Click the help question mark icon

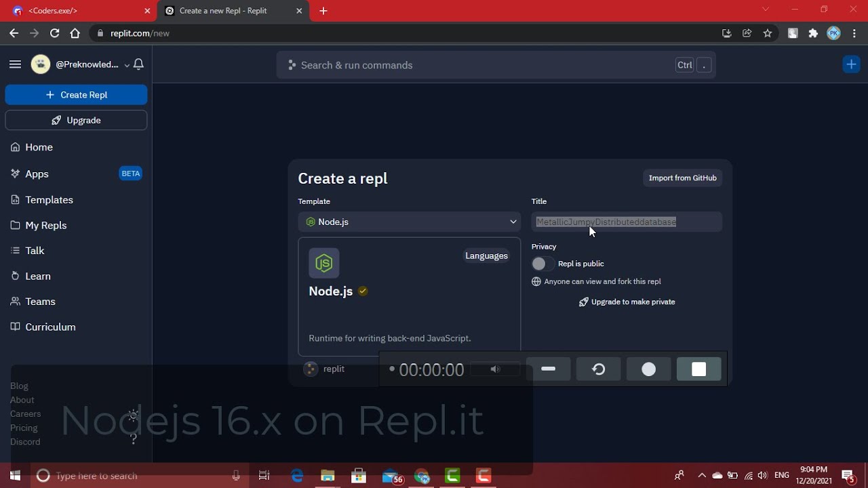pos(134,439)
